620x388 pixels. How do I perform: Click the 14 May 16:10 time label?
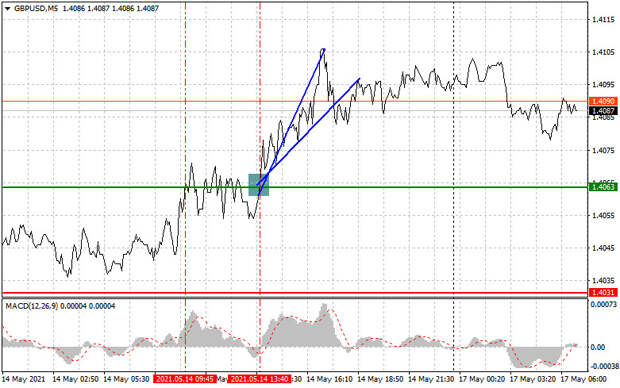pyautogui.click(x=329, y=379)
